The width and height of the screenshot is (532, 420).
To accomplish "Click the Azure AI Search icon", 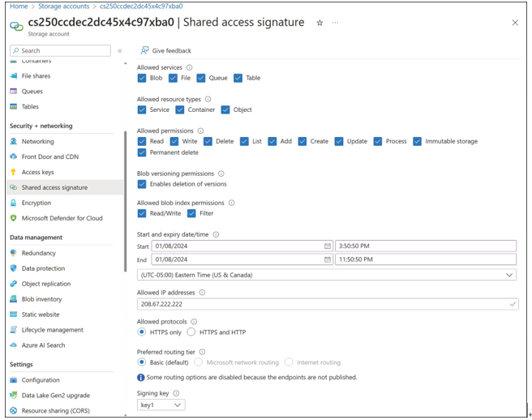I will click(14, 345).
